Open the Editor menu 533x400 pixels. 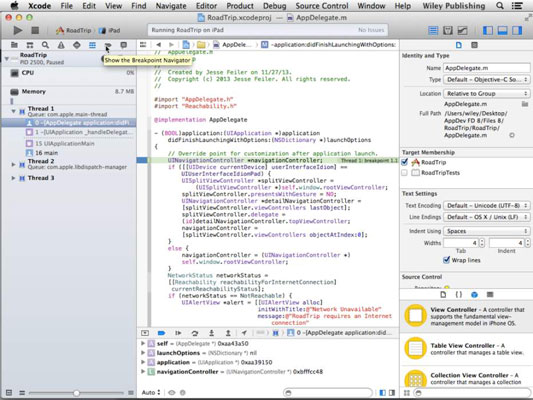(x=206, y=6)
